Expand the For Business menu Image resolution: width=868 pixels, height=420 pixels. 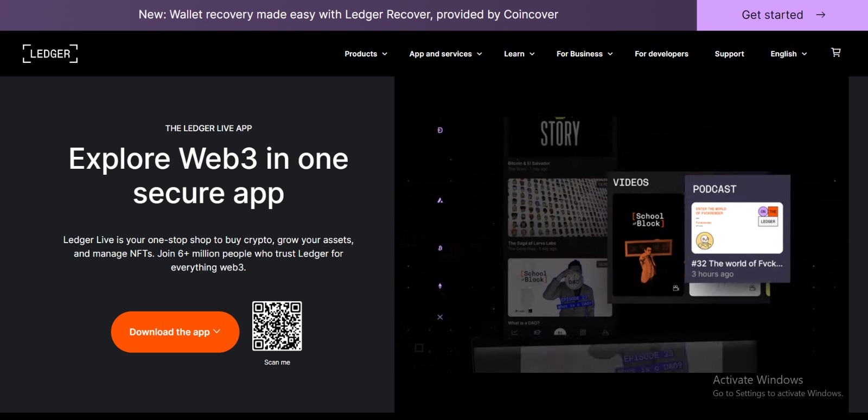585,54
